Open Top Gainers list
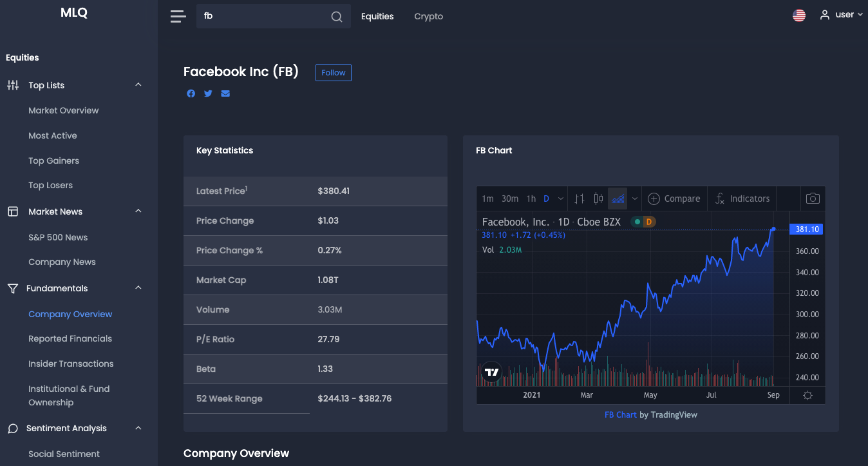 54,161
